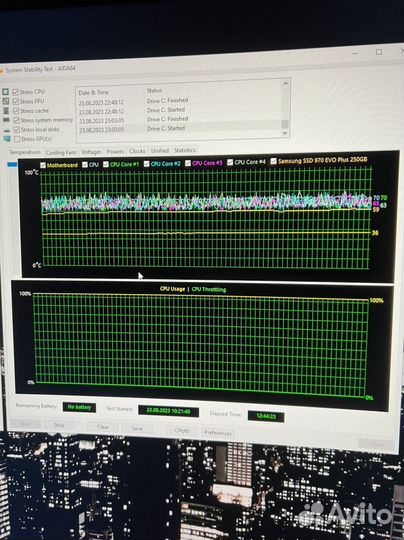
Task: Click the FPU icon beside Stress FPU
Action: (6, 101)
